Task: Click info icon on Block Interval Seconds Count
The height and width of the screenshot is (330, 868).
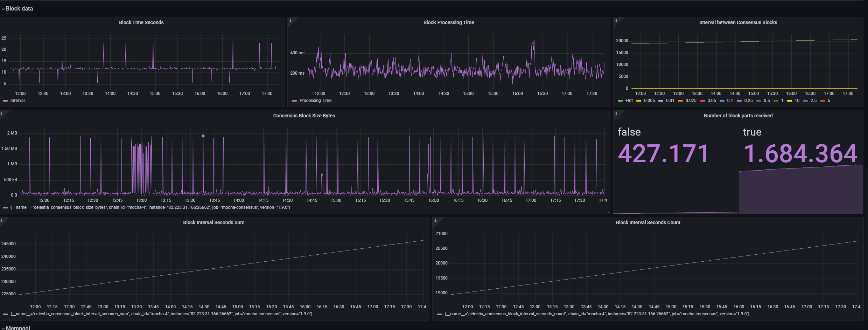Action: [435, 221]
